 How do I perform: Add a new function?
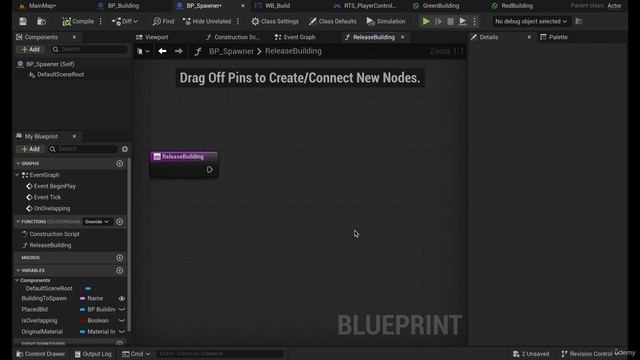click(x=120, y=222)
